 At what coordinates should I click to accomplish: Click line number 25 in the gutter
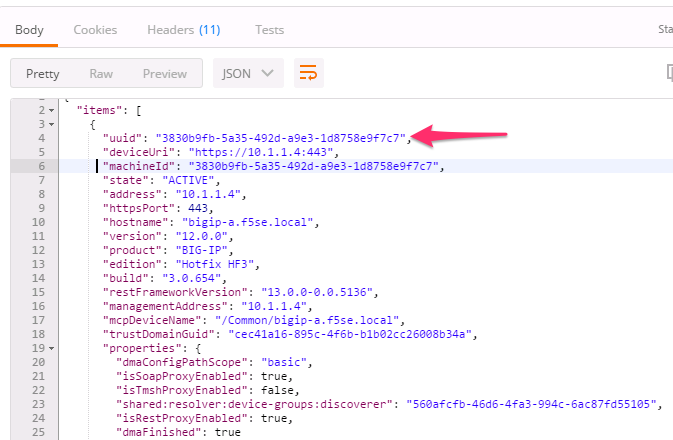pyautogui.click(x=38, y=432)
